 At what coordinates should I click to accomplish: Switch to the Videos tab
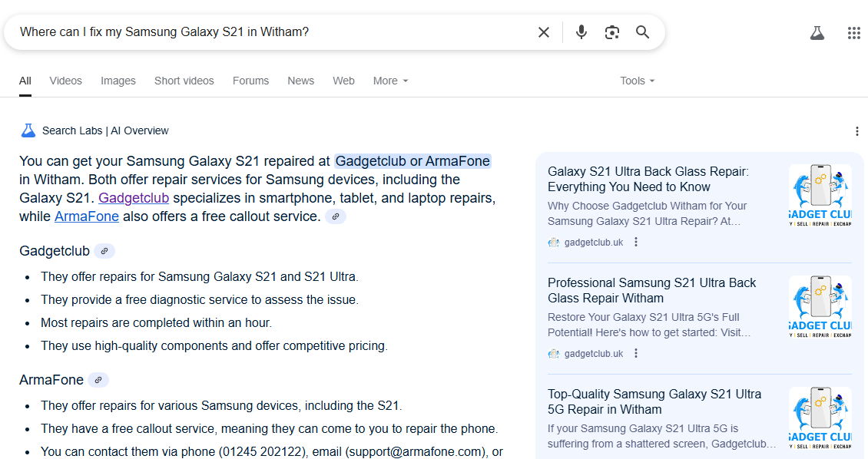pyautogui.click(x=65, y=81)
